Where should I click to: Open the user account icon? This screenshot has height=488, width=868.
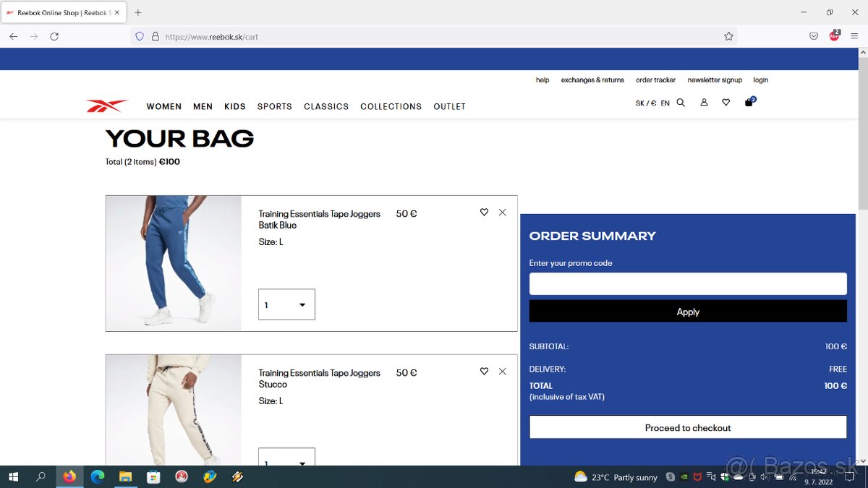pyautogui.click(x=704, y=103)
